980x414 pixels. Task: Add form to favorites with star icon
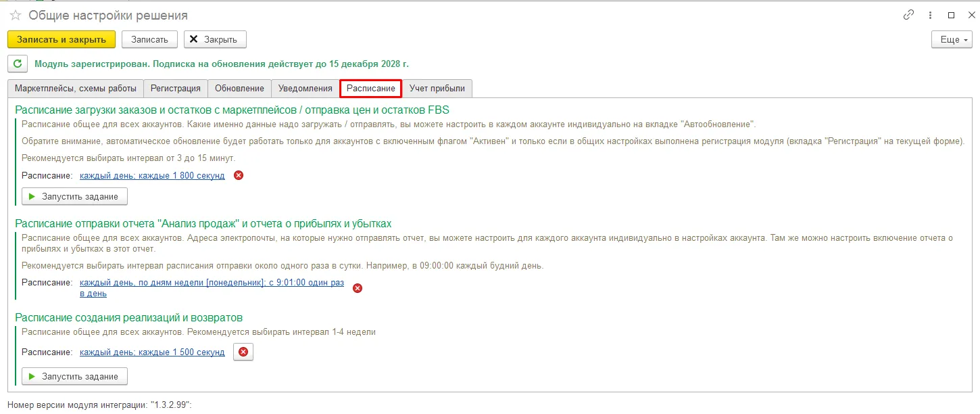(x=16, y=15)
